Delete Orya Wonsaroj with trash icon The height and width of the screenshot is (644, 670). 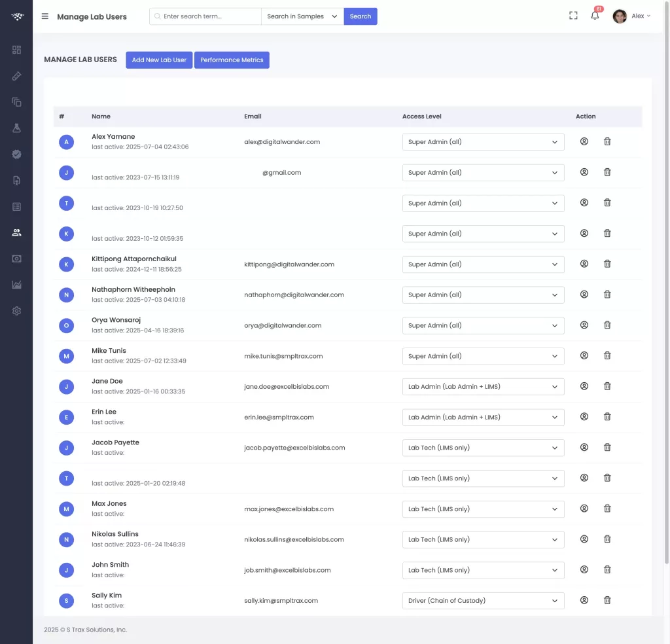pos(607,325)
